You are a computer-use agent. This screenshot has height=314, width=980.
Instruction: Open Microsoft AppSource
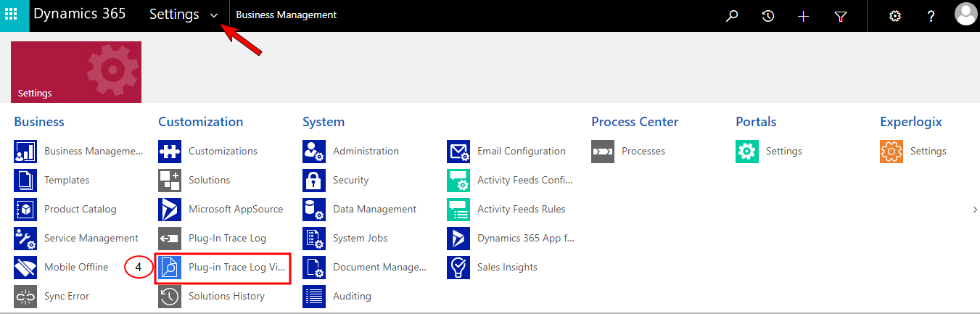point(236,209)
